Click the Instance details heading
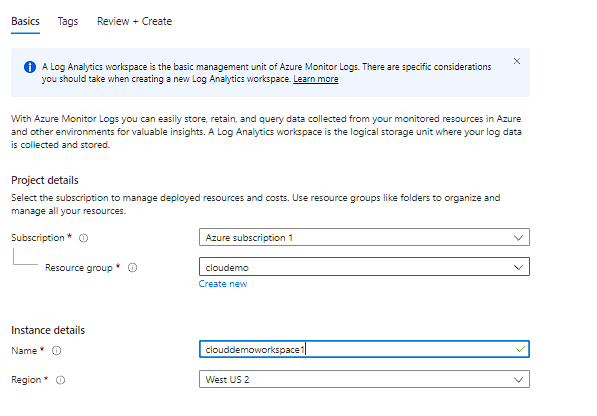This screenshot has height=416, width=597. click(48, 330)
